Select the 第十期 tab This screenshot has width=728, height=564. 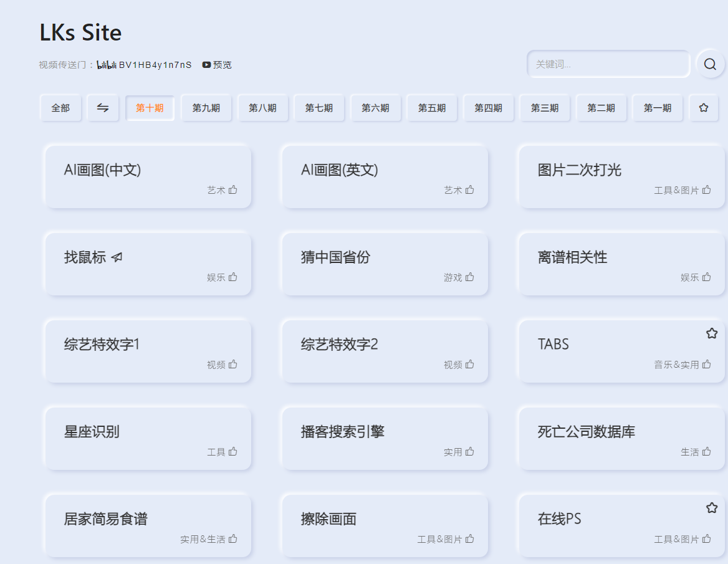point(150,108)
